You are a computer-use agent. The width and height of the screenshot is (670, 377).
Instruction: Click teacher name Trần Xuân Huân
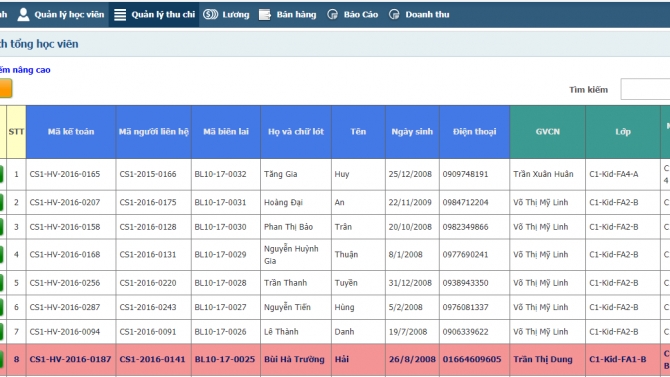tap(543, 174)
